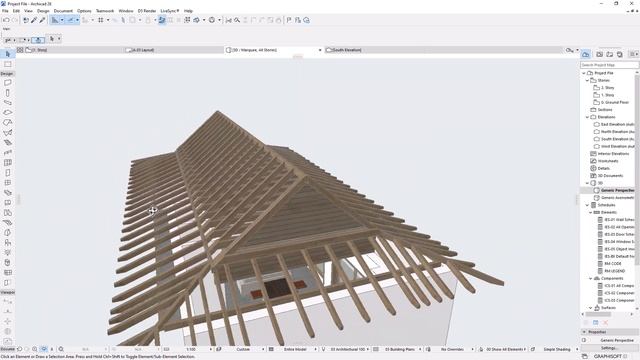Select the Beam tool in the toolbox

pos(7,103)
